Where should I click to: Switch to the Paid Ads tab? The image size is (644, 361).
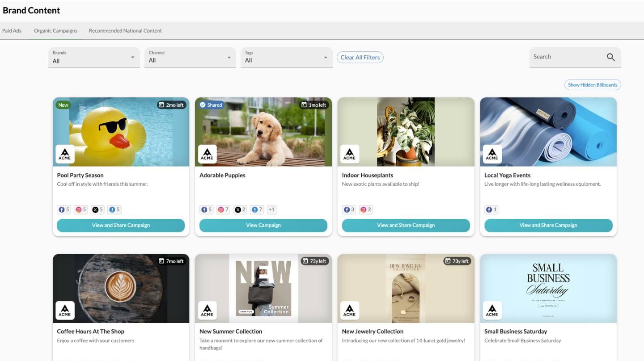point(12,31)
